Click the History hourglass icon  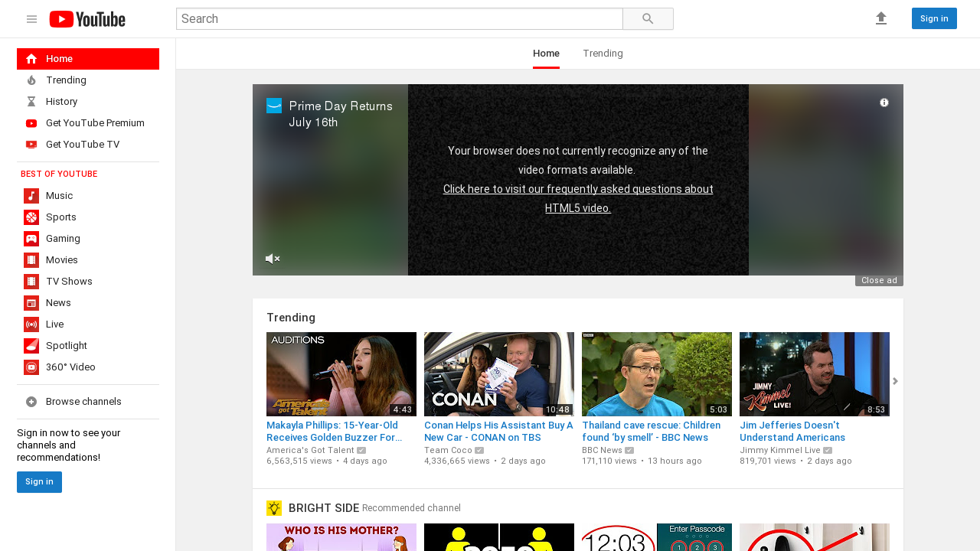click(31, 102)
